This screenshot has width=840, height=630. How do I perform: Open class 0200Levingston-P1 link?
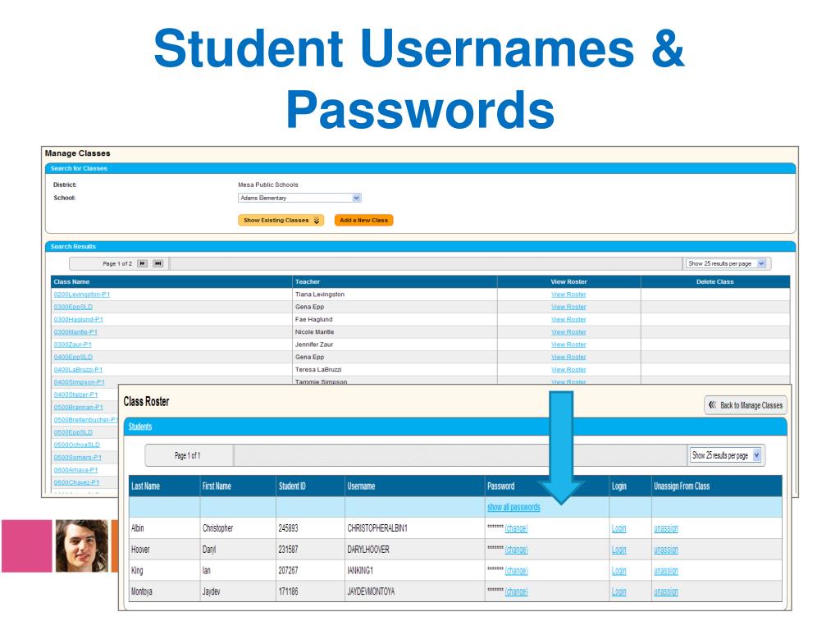pyautogui.click(x=81, y=294)
